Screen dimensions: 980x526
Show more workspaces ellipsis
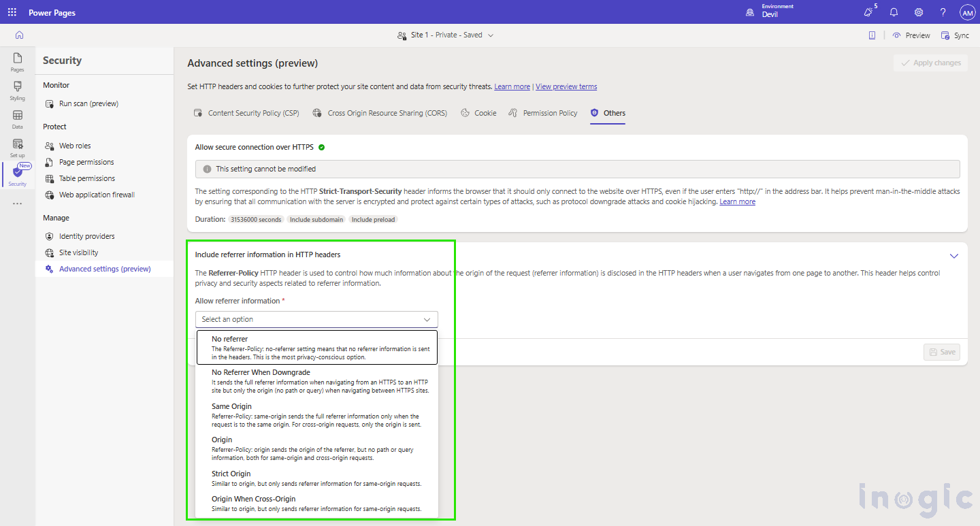(18, 203)
